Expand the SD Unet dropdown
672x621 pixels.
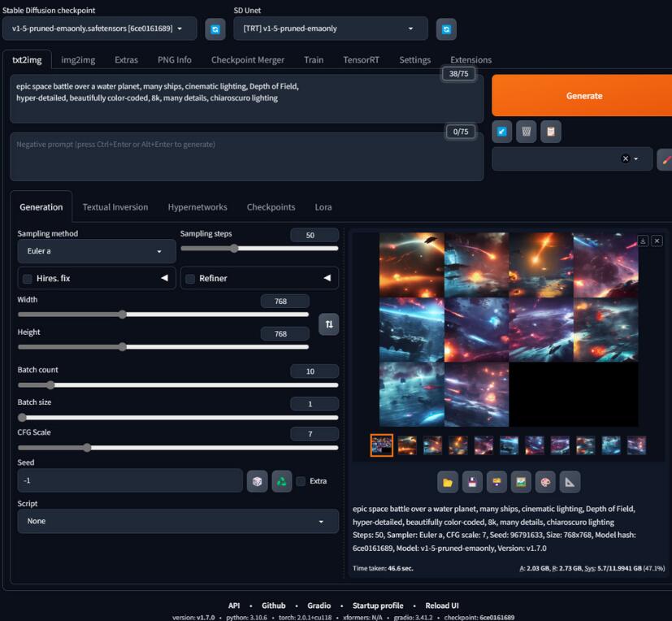(x=329, y=28)
